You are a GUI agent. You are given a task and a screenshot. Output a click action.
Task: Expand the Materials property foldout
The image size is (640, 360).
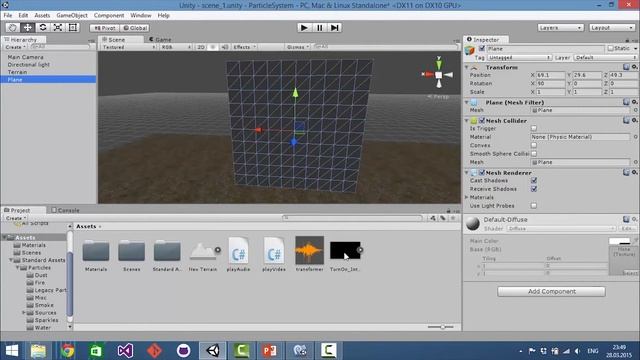point(467,197)
